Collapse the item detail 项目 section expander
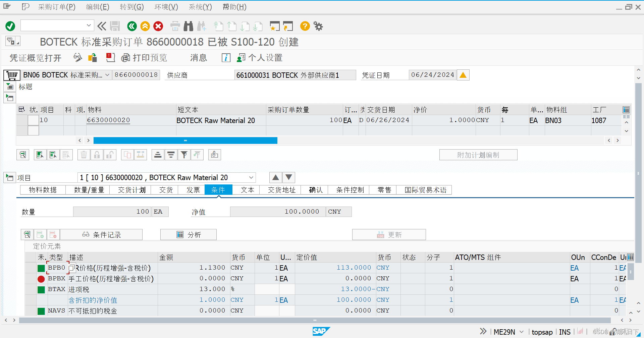Screen dimensions: 644x338 pos(10,177)
